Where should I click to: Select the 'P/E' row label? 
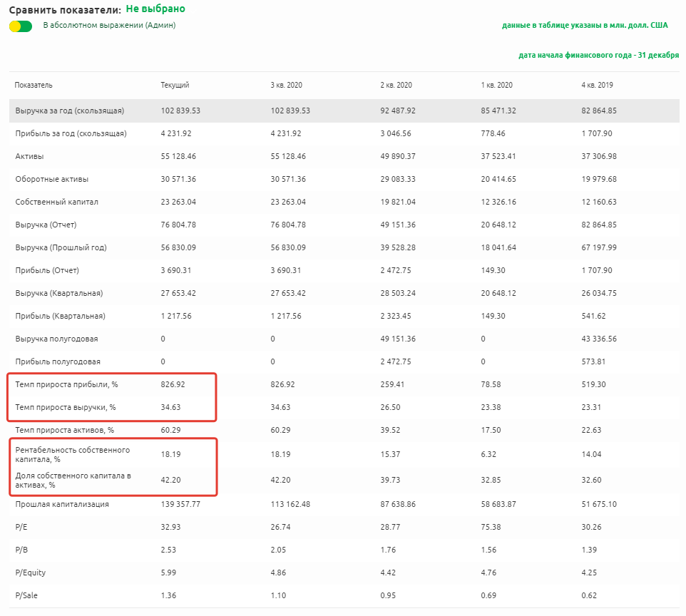pyautogui.click(x=21, y=527)
